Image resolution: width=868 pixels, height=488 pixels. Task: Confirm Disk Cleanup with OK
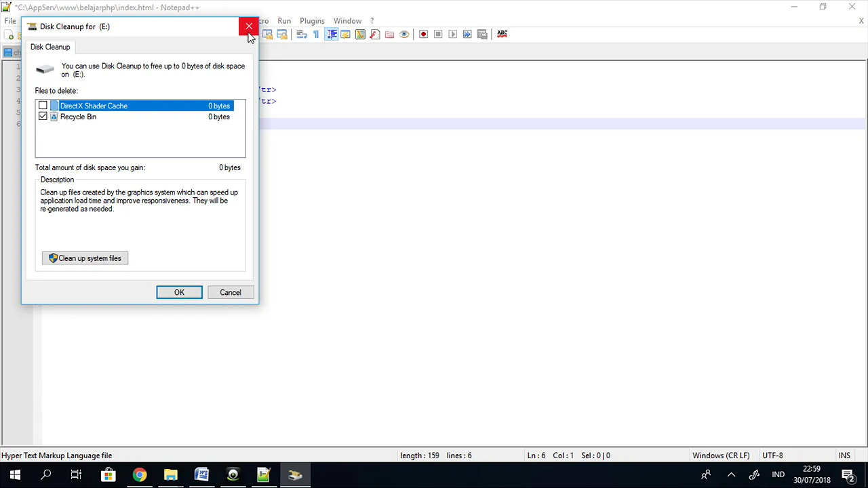click(x=179, y=292)
